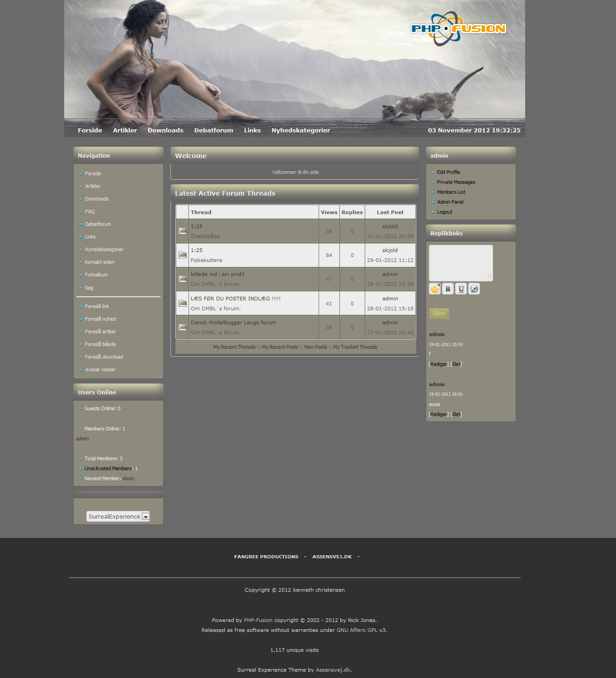Click the URL link icon in Replikboks

(x=474, y=289)
